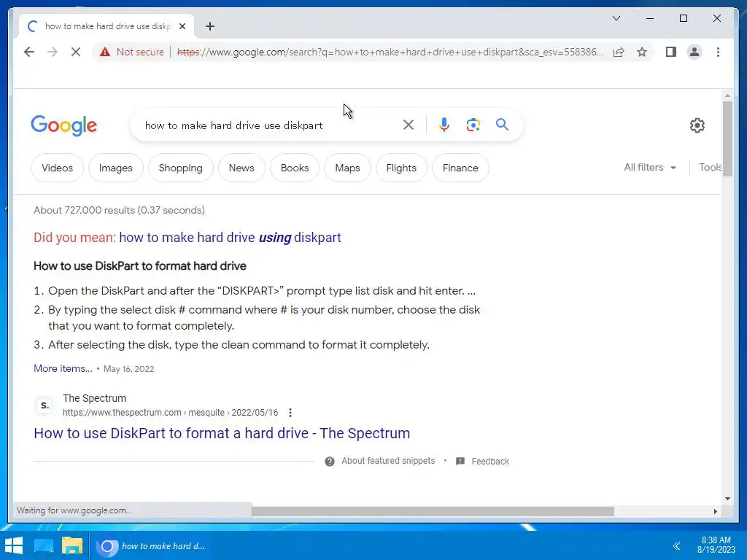Click the 'using diskpart' suggestion link

point(230,237)
